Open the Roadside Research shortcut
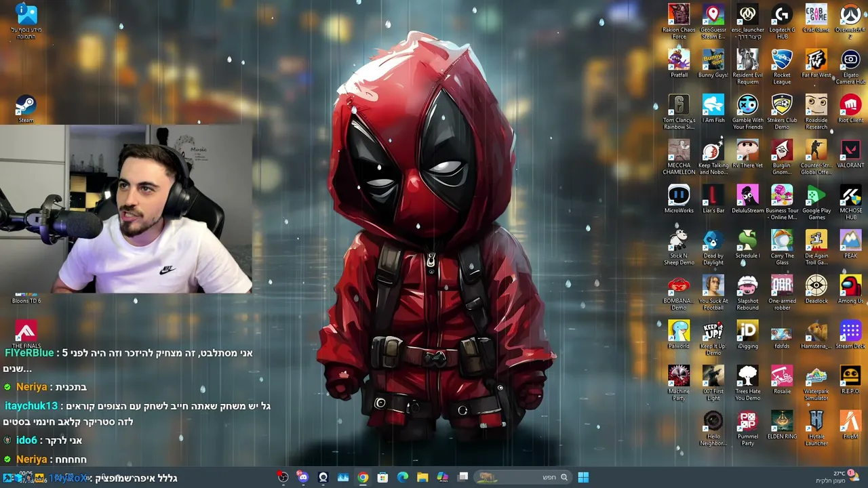 [816, 112]
